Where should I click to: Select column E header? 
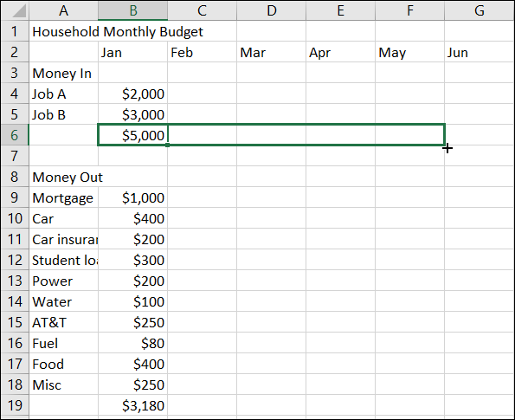tap(341, 10)
